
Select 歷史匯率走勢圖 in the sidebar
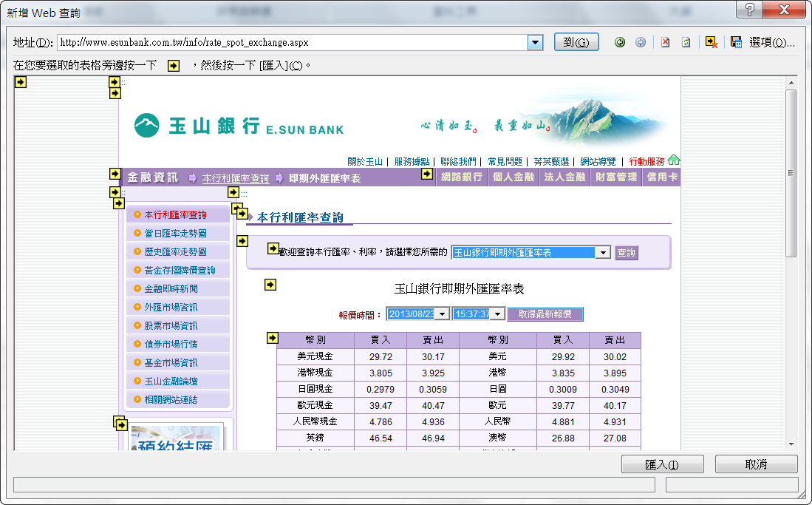[177, 251]
